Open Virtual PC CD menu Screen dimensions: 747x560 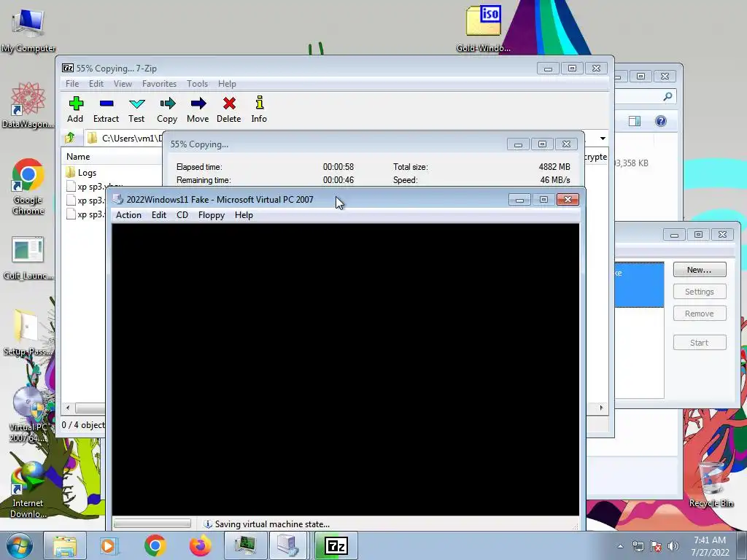pos(182,215)
